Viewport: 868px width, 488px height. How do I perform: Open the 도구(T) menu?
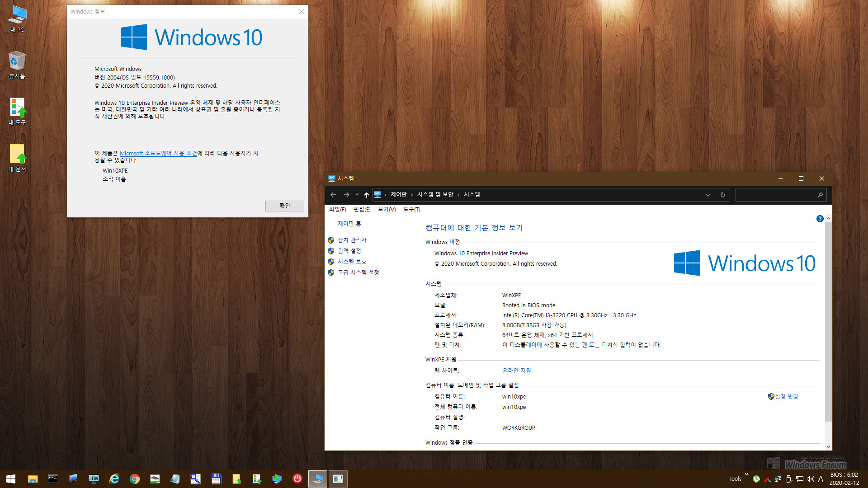(x=411, y=209)
